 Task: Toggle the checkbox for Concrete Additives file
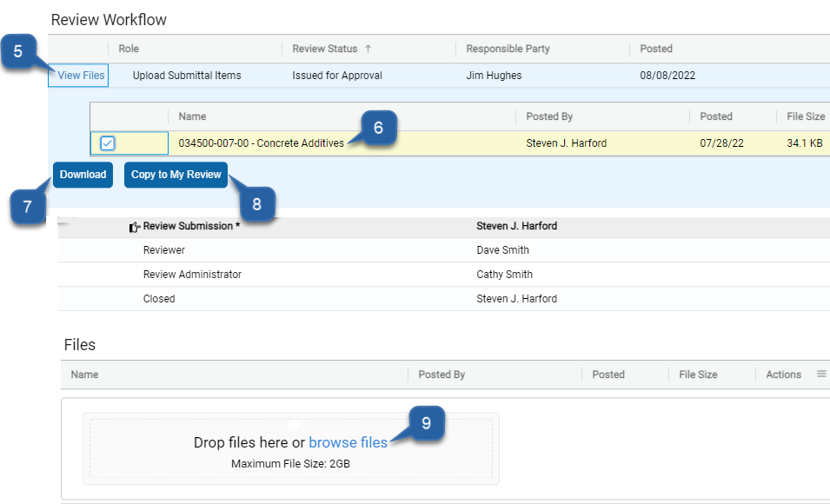click(x=106, y=143)
